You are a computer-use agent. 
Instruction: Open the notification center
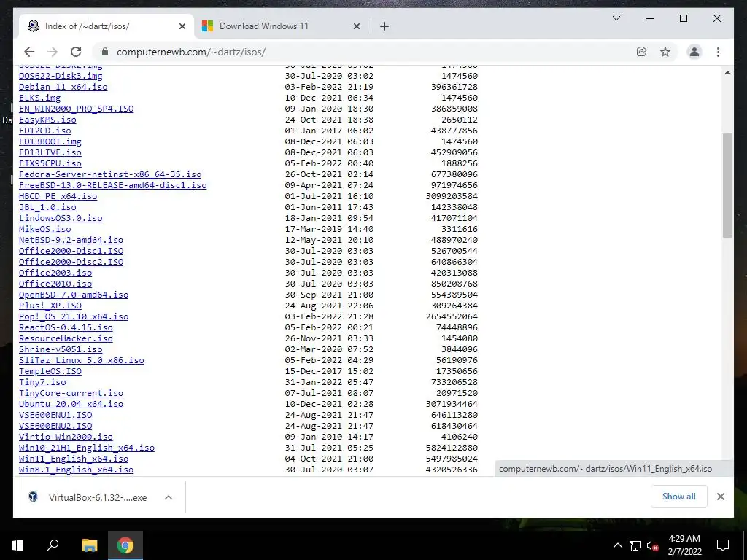[x=723, y=545]
